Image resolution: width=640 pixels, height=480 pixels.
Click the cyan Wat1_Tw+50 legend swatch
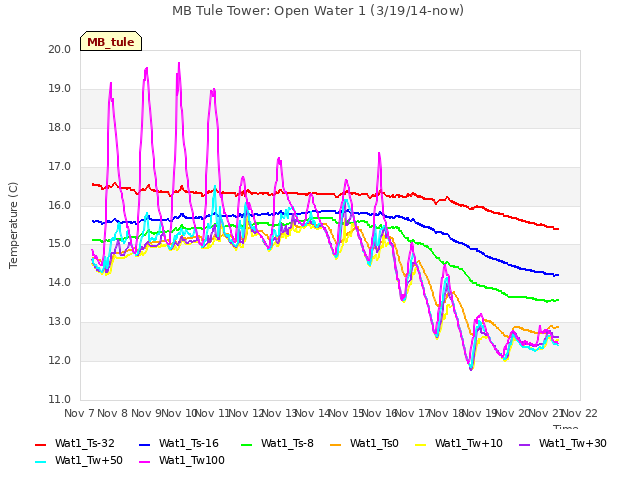pyautogui.click(x=40, y=462)
